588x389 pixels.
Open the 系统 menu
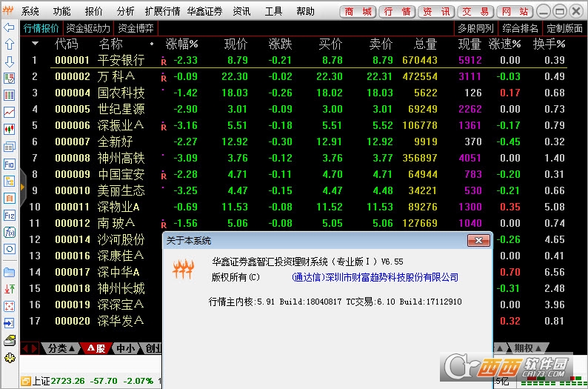30,11
